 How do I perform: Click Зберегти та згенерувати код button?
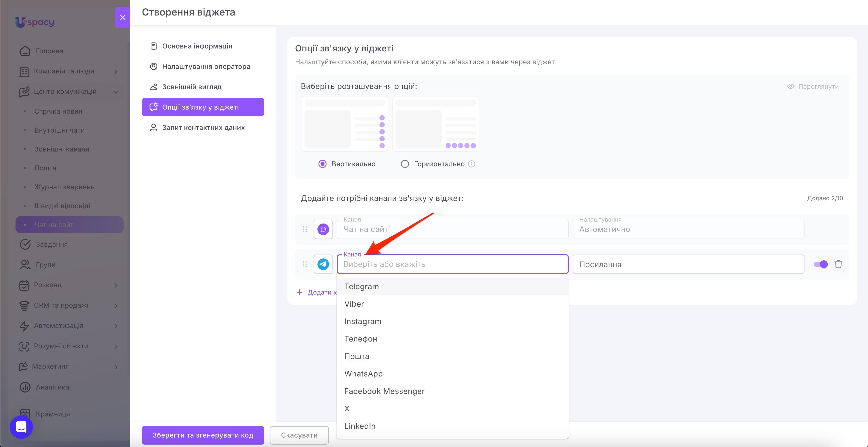pyautogui.click(x=203, y=435)
